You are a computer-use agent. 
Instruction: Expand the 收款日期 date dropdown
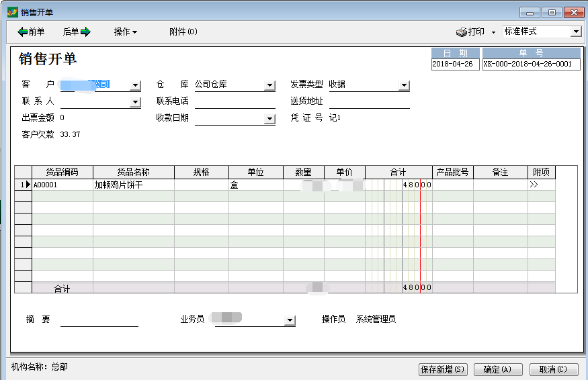269,119
